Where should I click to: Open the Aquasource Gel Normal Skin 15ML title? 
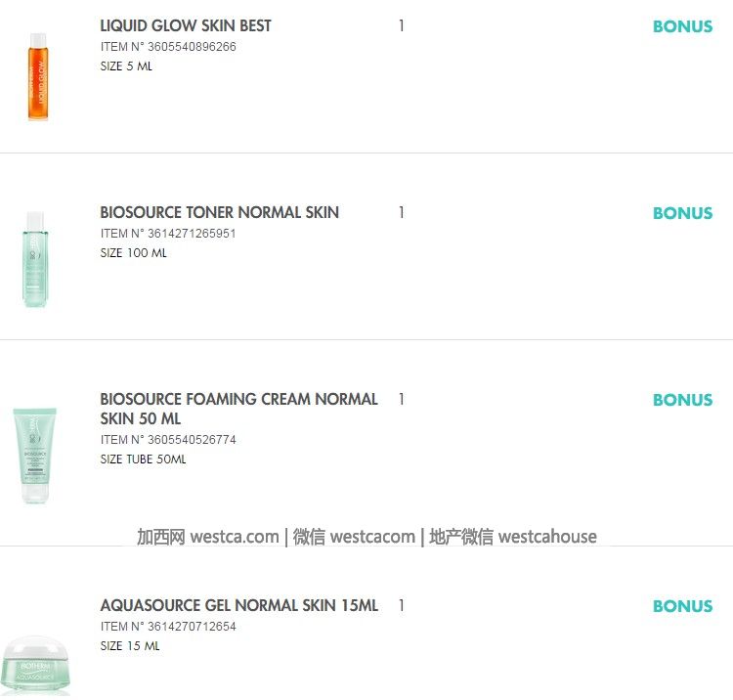pyautogui.click(x=238, y=605)
